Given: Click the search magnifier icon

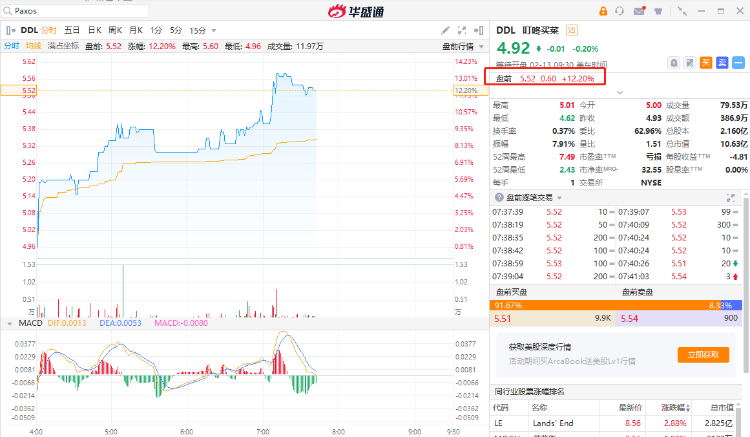Looking at the screenshot, I should tap(7, 11).
